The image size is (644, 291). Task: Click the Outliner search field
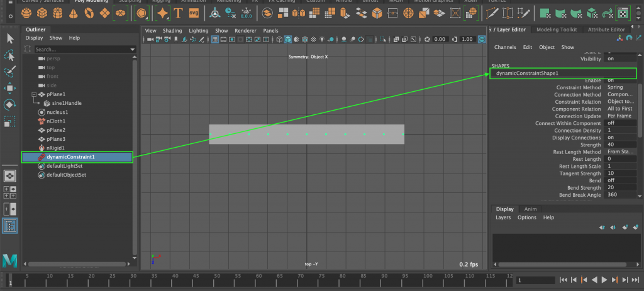(81, 49)
